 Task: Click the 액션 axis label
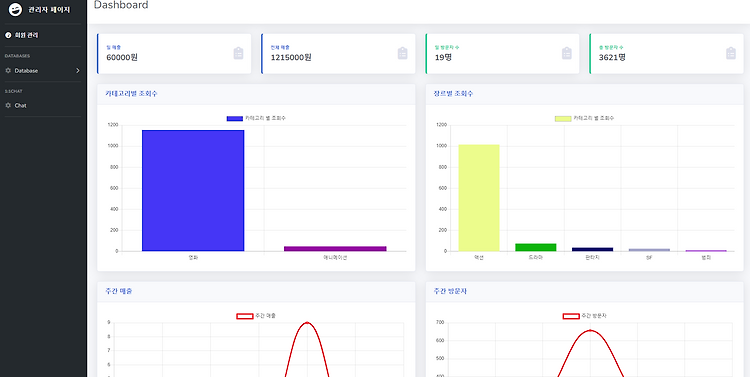[479, 258]
